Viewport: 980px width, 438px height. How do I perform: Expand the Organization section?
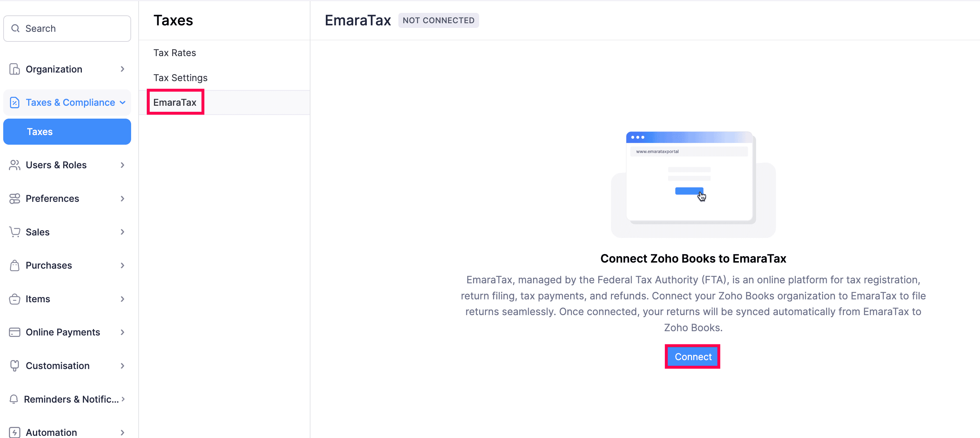[123, 69]
